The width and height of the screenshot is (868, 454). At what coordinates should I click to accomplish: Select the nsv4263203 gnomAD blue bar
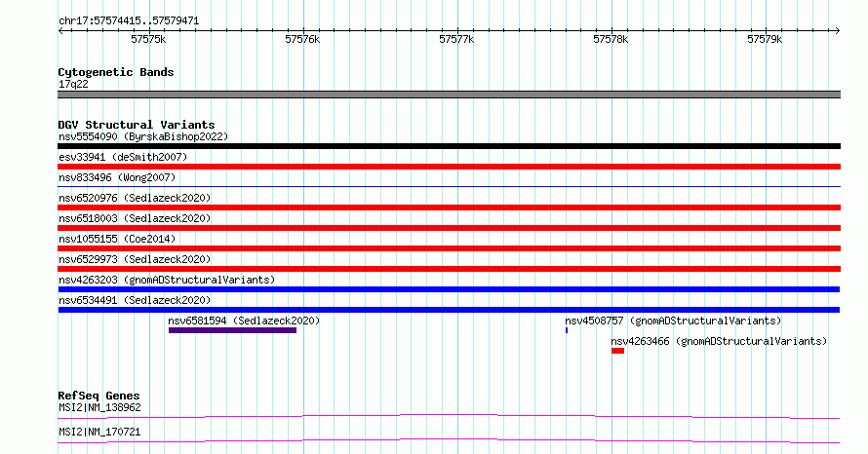(449, 289)
